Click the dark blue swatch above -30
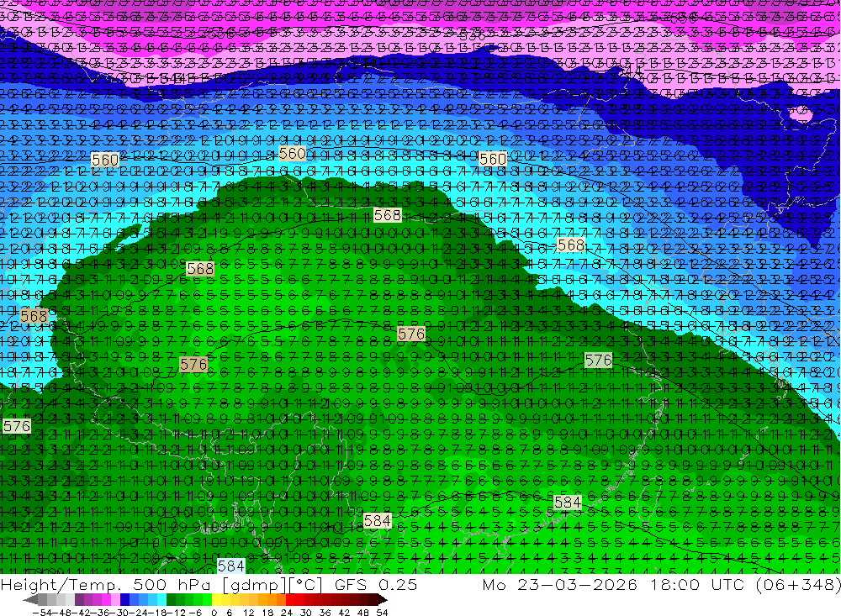 tap(124, 600)
